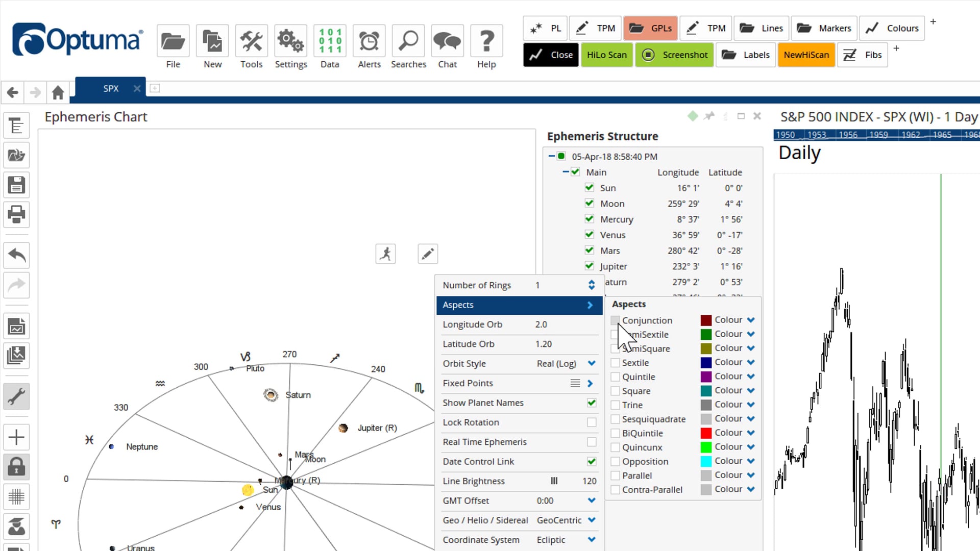
Task: Click the Colours toolbar button
Action: 892,28
